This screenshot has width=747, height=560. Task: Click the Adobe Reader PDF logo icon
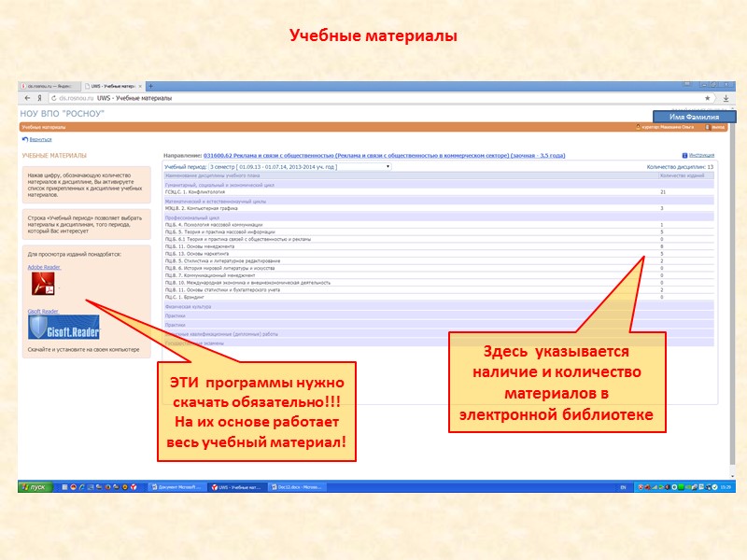pos(43,284)
